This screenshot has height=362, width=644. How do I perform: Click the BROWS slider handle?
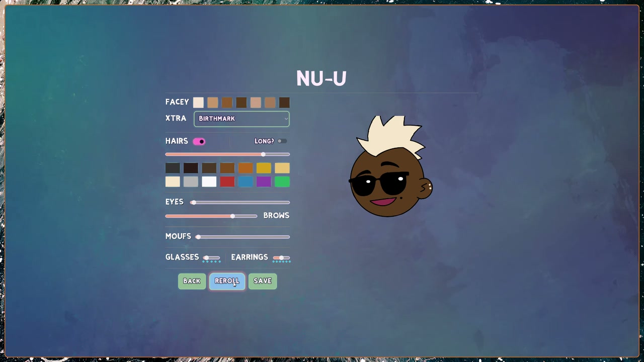232,216
